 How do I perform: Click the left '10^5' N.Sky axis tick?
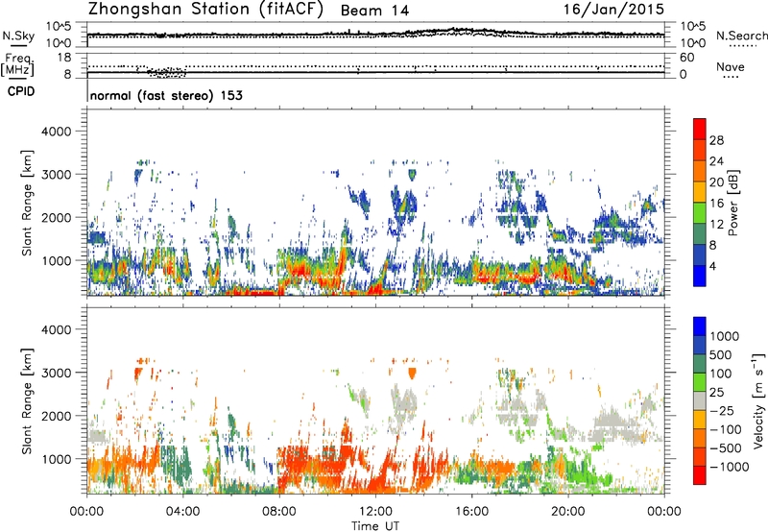tap(59, 27)
